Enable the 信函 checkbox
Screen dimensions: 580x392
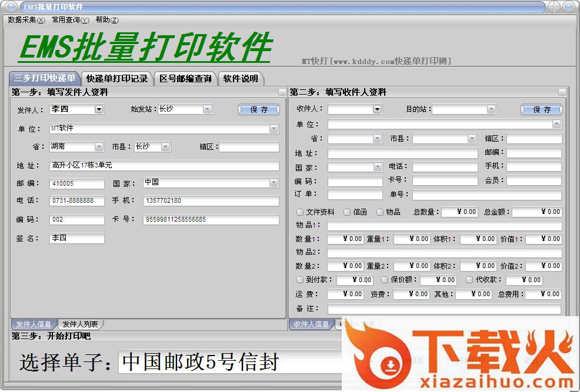tap(347, 212)
